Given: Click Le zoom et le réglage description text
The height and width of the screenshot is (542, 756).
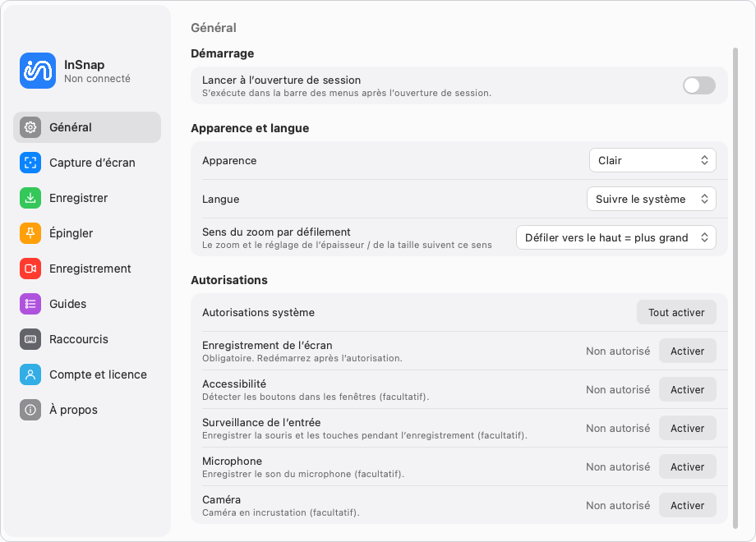Looking at the screenshot, I should click(347, 245).
